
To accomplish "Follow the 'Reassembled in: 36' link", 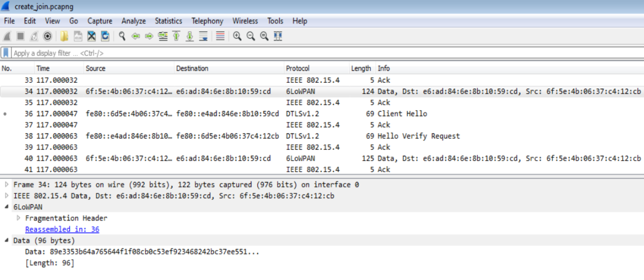I will pyautogui.click(x=62, y=229).
